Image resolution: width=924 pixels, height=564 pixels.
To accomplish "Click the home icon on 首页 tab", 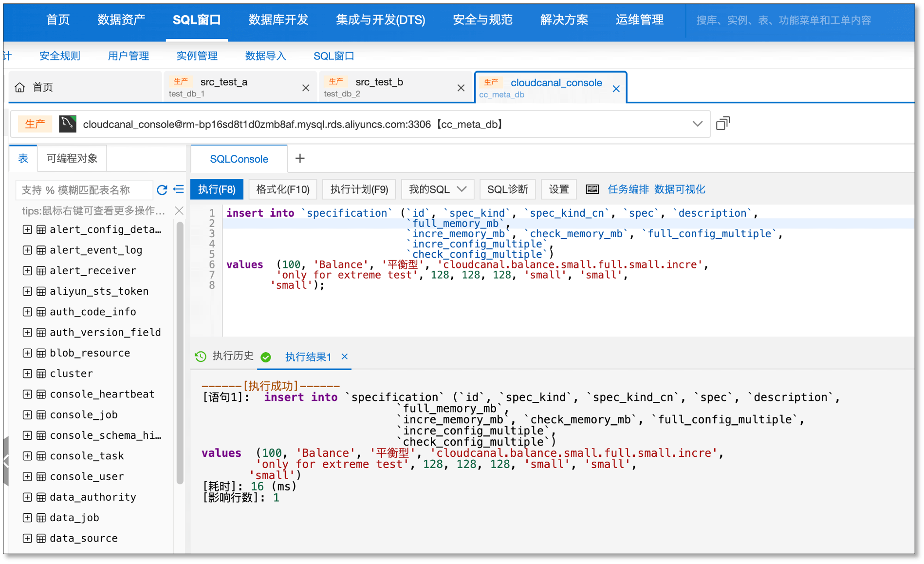I will [19, 87].
